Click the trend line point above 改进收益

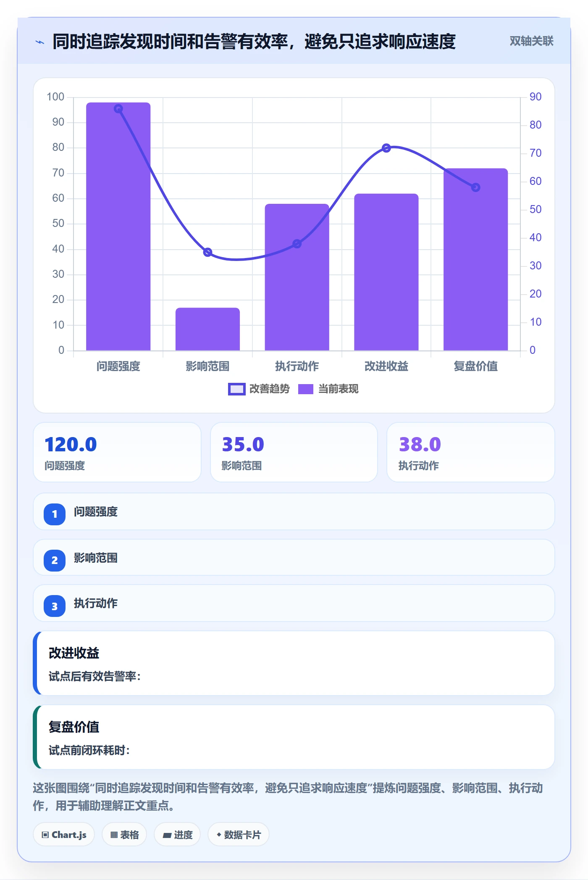pyautogui.click(x=386, y=148)
